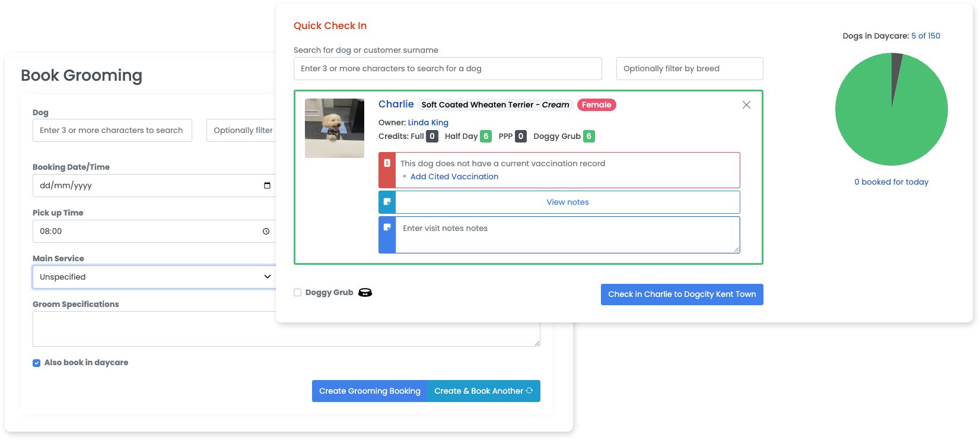
Task: Open the Optionally filter by breed field
Action: 689,68
